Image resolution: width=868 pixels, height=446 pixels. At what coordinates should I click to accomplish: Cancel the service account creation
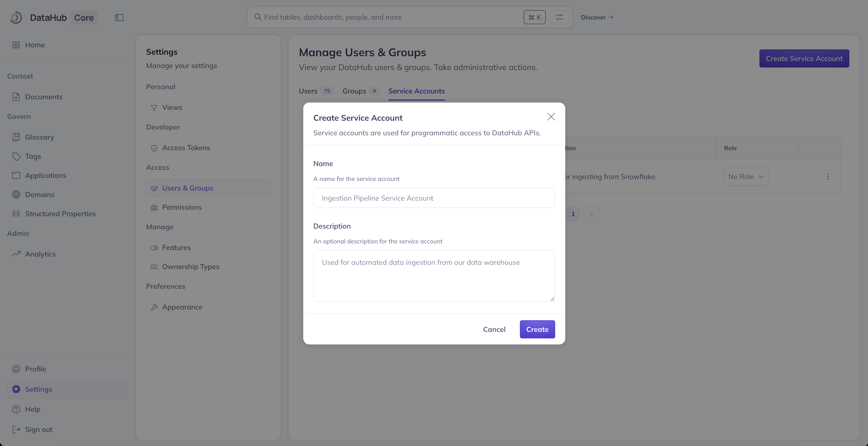click(494, 329)
